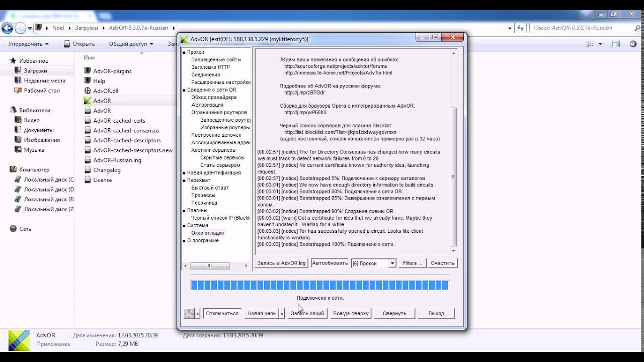Select the Changelog file icon

pos(88,170)
